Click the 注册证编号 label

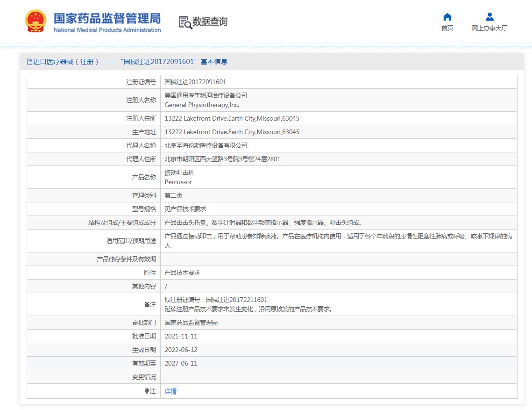click(141, 82)
